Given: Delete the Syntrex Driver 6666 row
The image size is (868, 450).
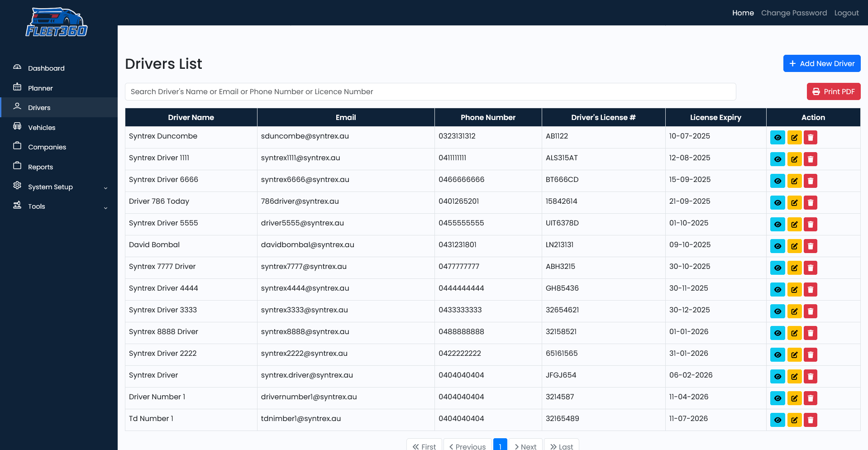Looking at the screenshot, I should [x=811, y=181].
